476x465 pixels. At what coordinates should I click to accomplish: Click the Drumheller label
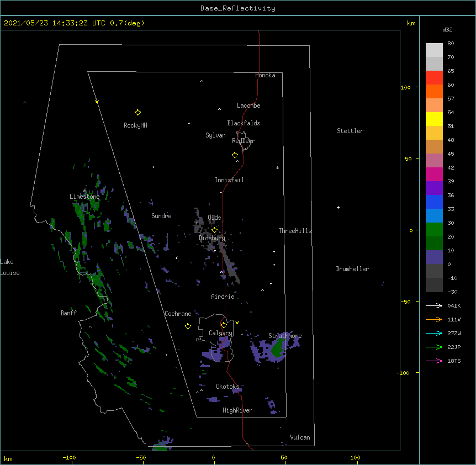(x=352, y=269)
